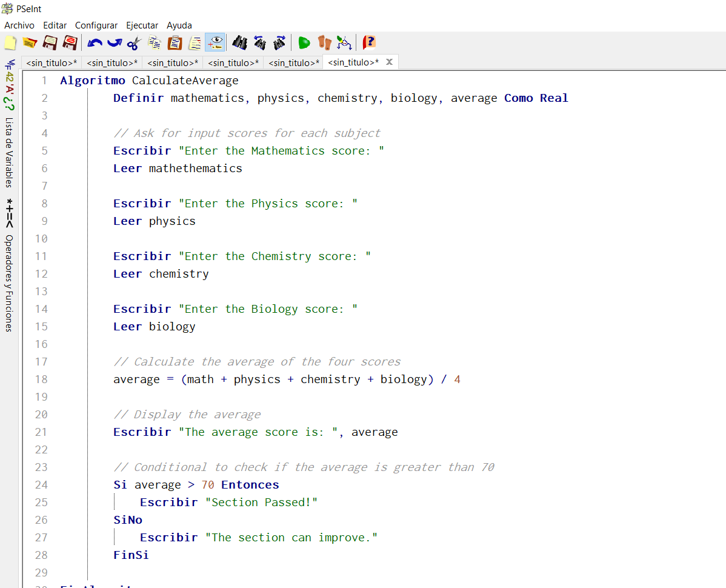Click line number 18 in the editor
The image size is (726, 588).
[41, 379]
